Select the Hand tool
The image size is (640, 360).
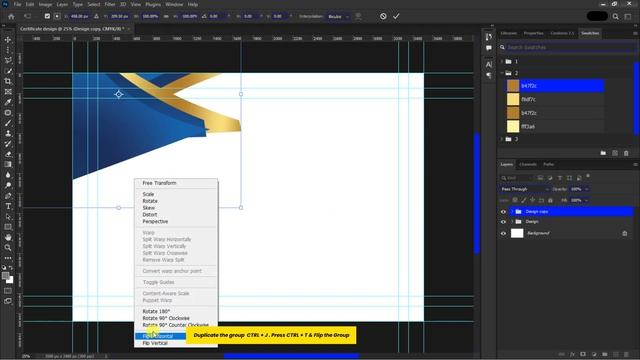8,238
